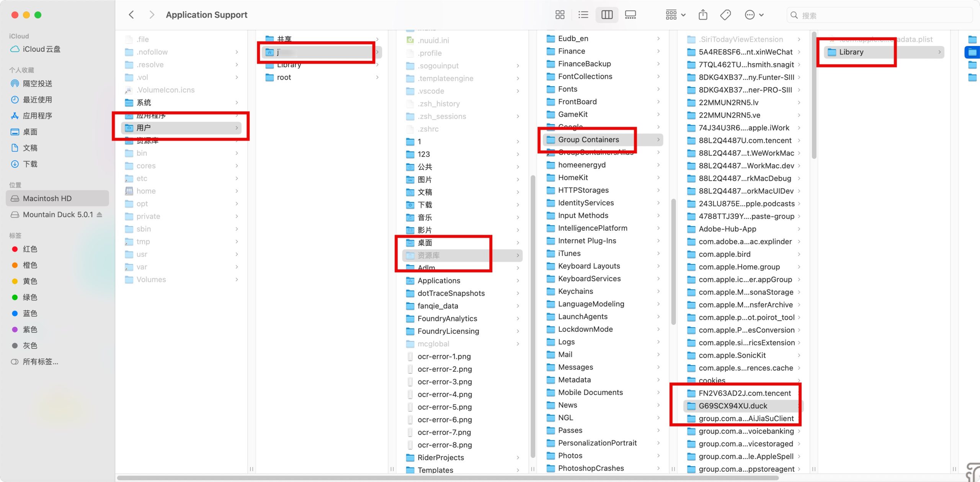Switch to list view mode

click(x=583, y=15)
